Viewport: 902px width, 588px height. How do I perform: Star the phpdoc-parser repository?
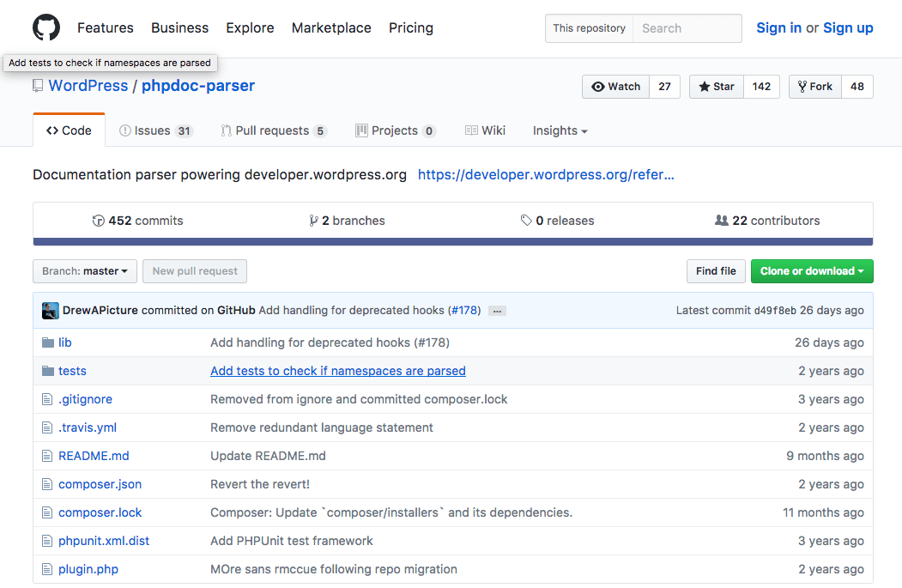[717, 87]
